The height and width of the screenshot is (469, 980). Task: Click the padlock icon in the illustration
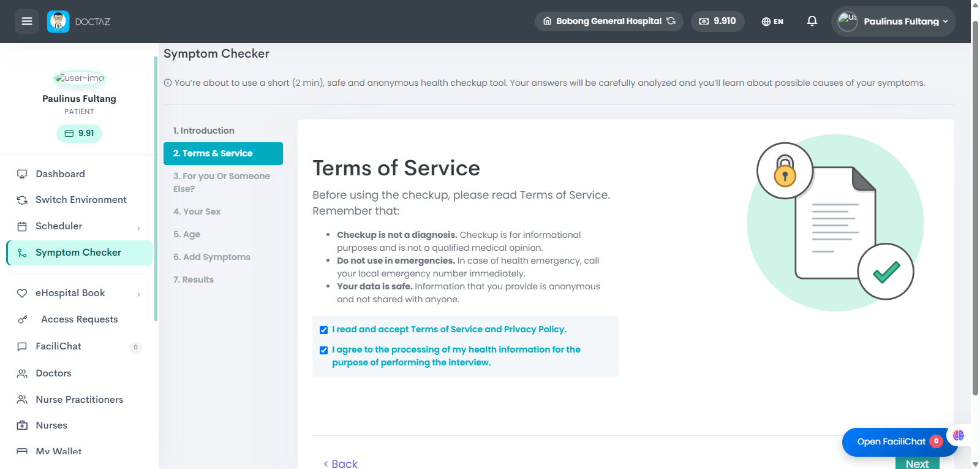(x=785, y=171)
